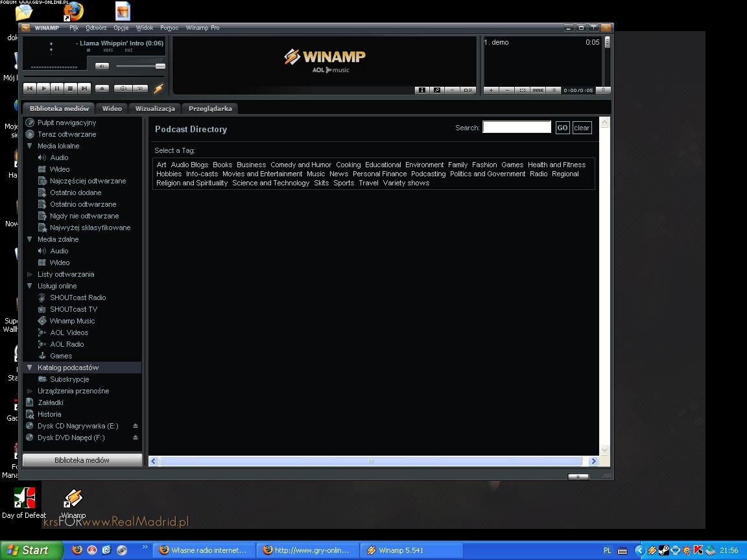Expand the Listy odtwarzania node
Viewport: 747px width, 560px height.
point(30,274)
